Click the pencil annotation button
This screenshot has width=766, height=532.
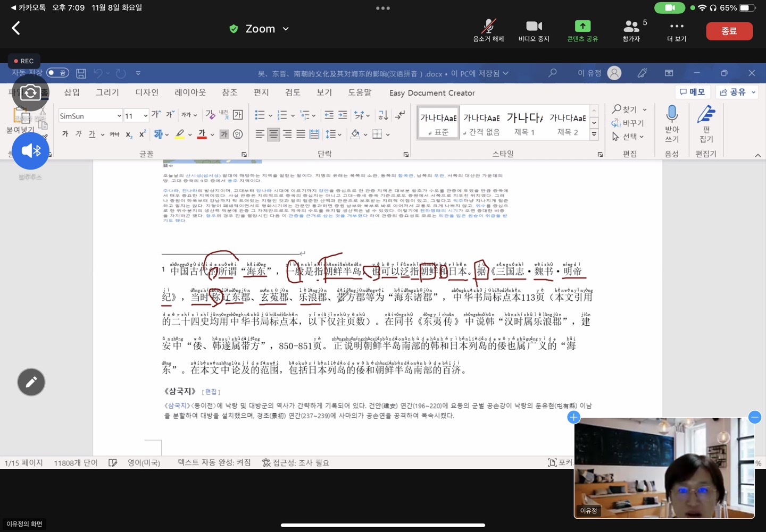pos(31,382)
